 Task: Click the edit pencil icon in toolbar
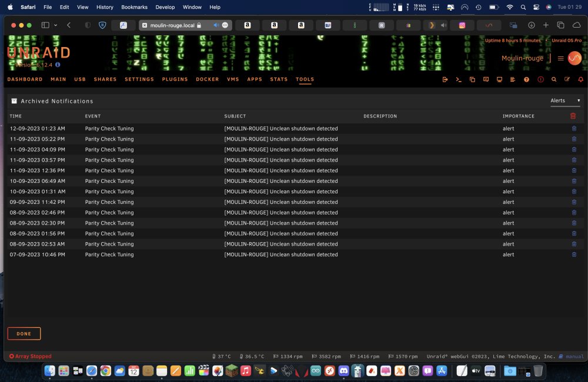(567, 79)
